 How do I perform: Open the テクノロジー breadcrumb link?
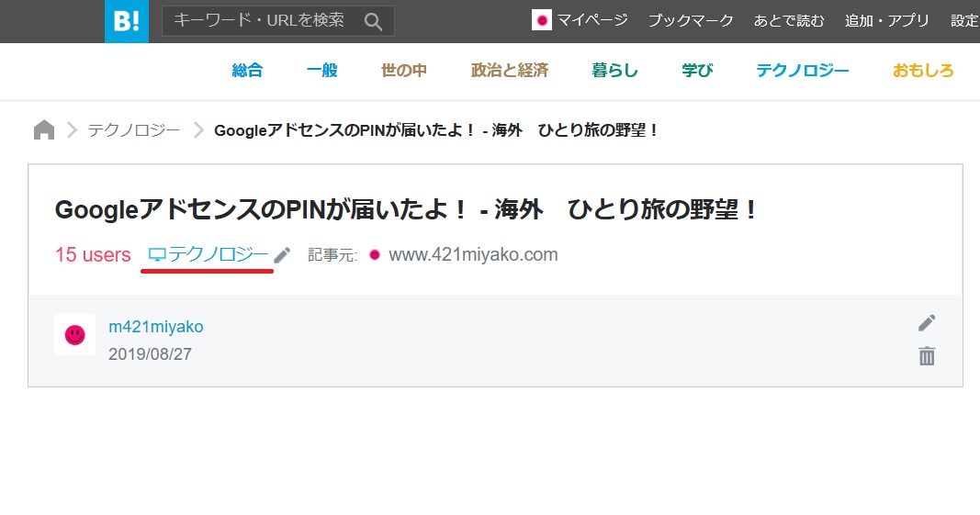click(134, 130)
